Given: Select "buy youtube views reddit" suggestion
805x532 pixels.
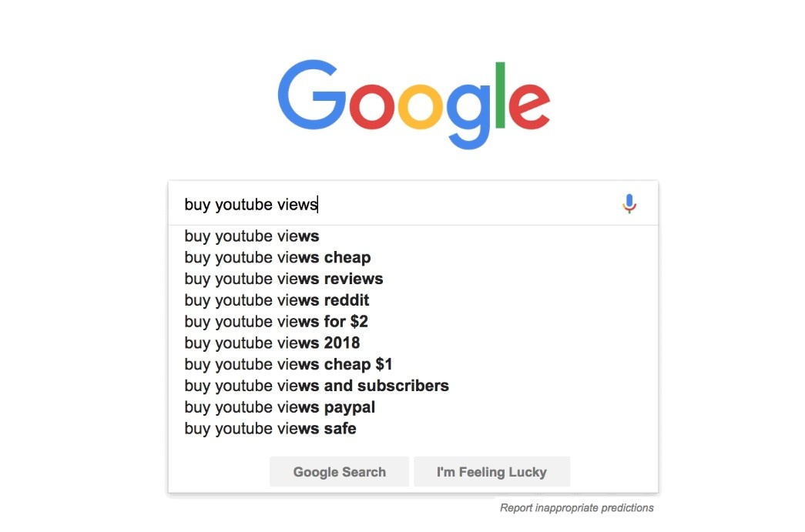Looking at the screenshot, I should point(277,300).
